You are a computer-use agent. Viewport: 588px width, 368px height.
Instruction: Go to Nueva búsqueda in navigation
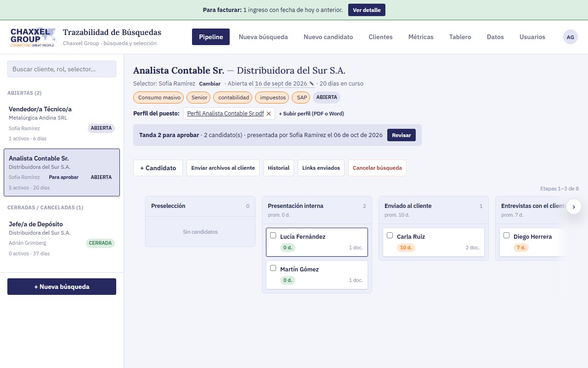(263, 37)
